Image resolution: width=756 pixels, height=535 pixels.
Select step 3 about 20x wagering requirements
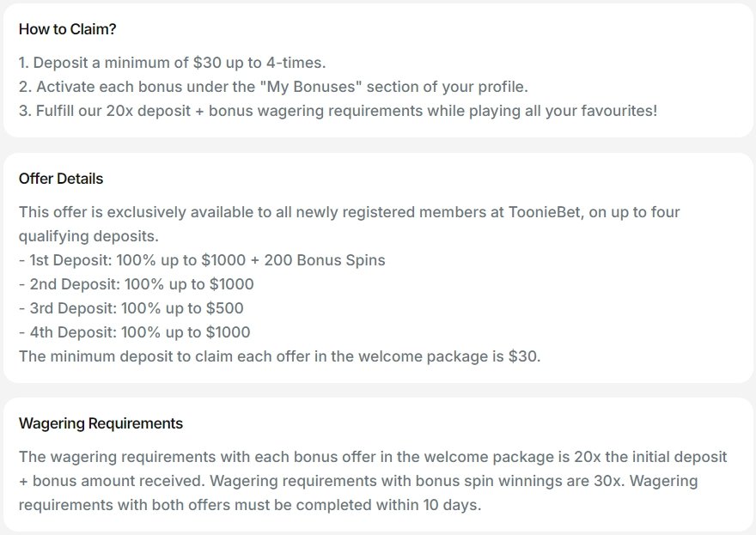338,111
